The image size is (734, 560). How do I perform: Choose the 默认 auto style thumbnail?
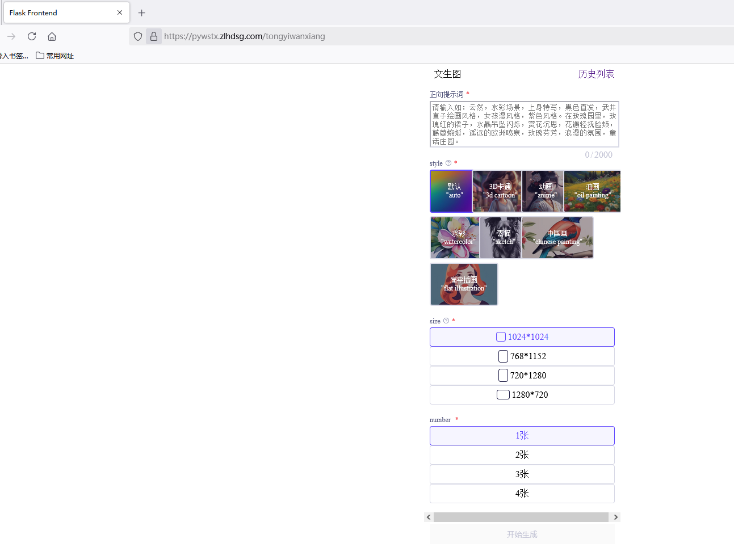[x=451, y=191]
